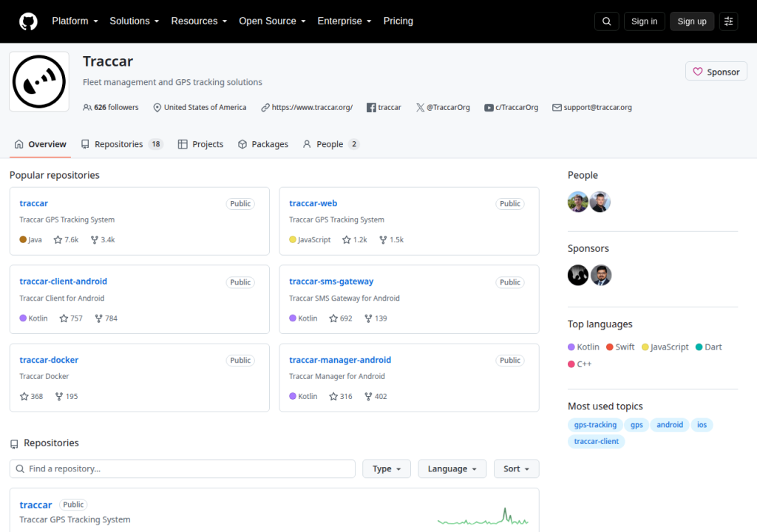Open the traccar-manager-android repository

[x=340, y=360]
